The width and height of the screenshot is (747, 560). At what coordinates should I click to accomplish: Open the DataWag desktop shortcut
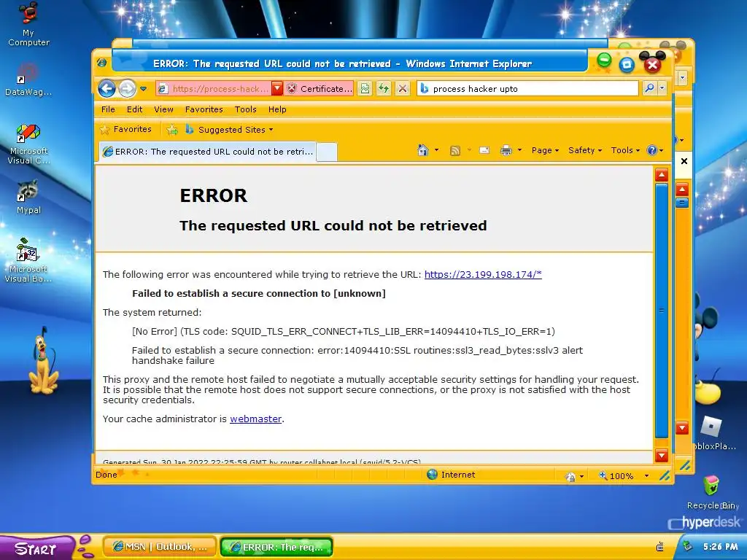point(28,79)
